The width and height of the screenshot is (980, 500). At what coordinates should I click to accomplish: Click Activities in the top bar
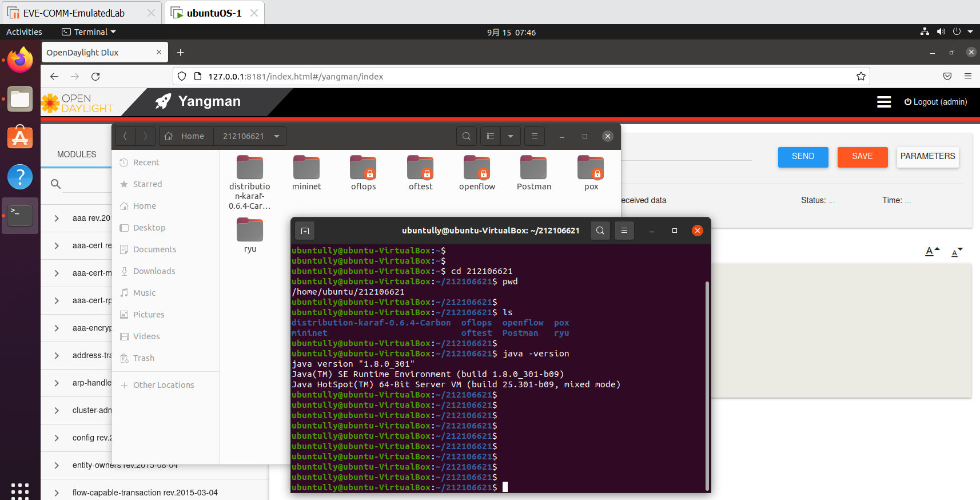(24, 32)
